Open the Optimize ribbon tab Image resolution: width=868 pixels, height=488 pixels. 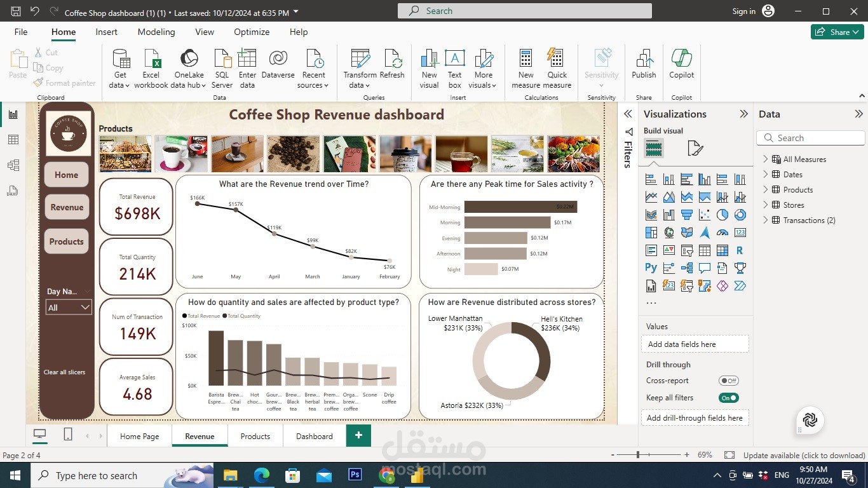click(x=252, y=32)
